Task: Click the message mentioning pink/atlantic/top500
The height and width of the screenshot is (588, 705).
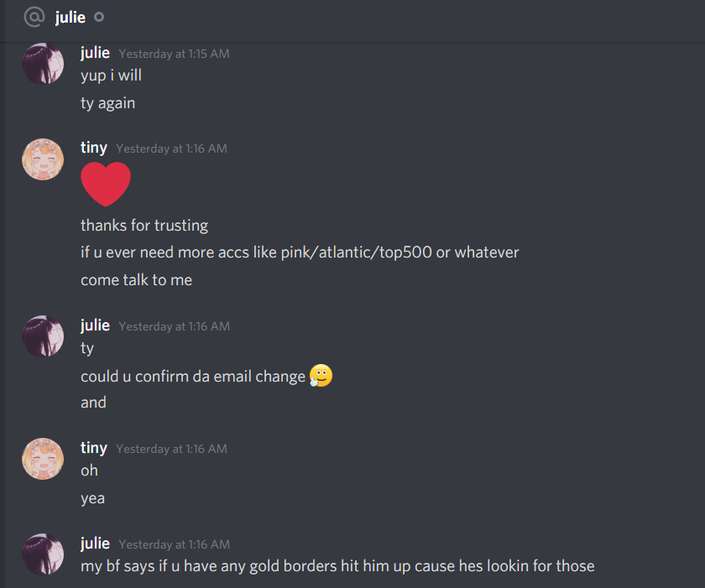Action: pyautogui.click(x=300, y=252)
